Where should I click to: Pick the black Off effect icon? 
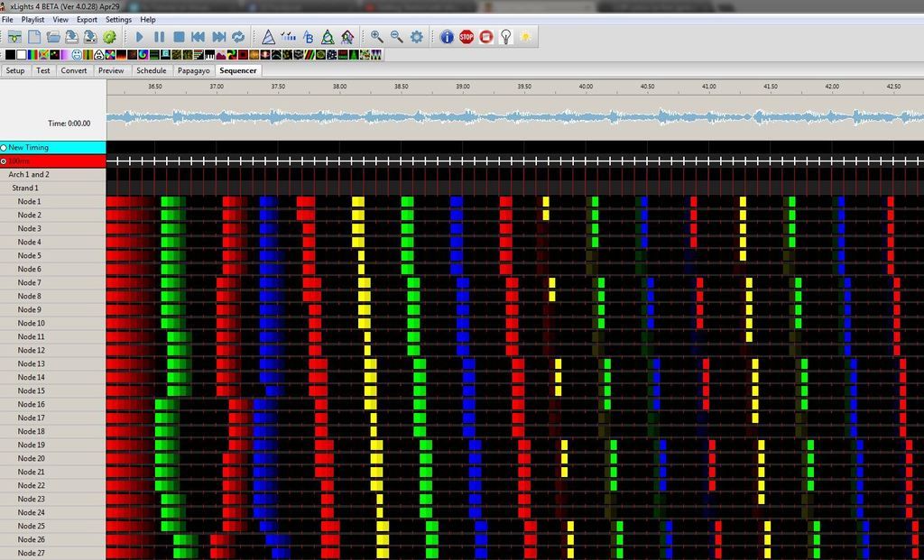pyautogui.click(x=11, y=55)
